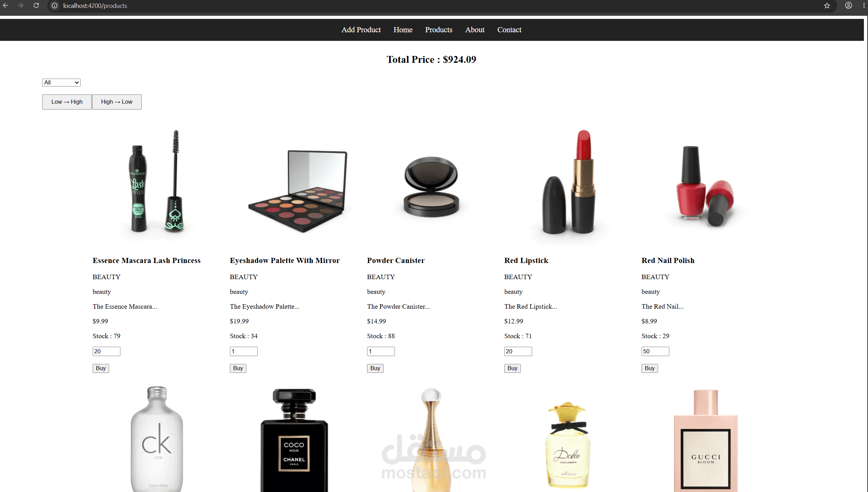Click the quantity field for Red Nail Polish
868x492 pixels.
[655, 351]
